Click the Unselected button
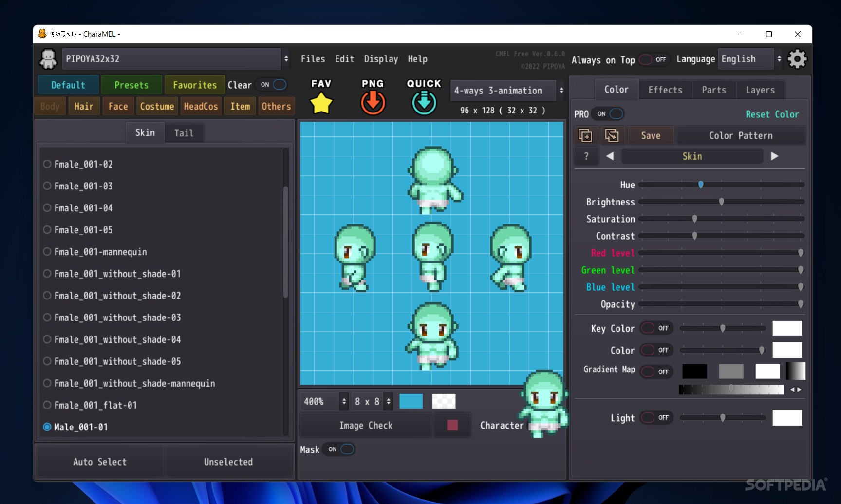 [228, 462]
